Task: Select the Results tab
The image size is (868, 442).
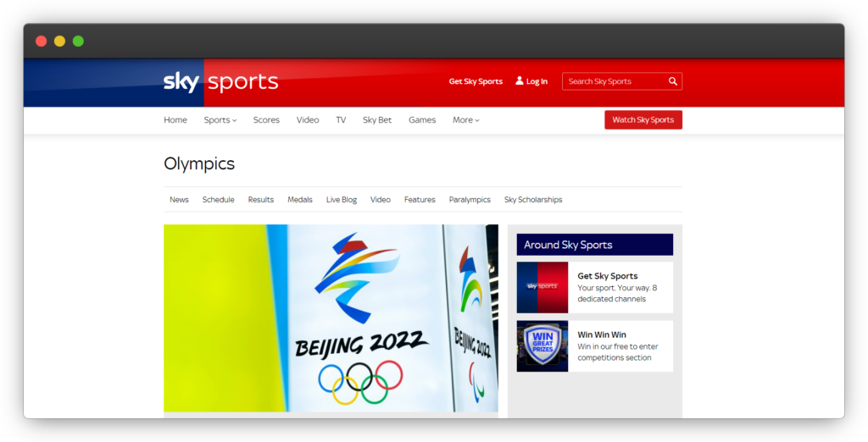Action: tap(261, 200)
